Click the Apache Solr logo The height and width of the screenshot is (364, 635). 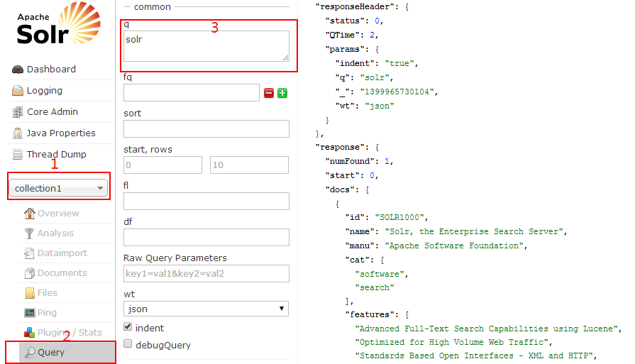[54, 26]
